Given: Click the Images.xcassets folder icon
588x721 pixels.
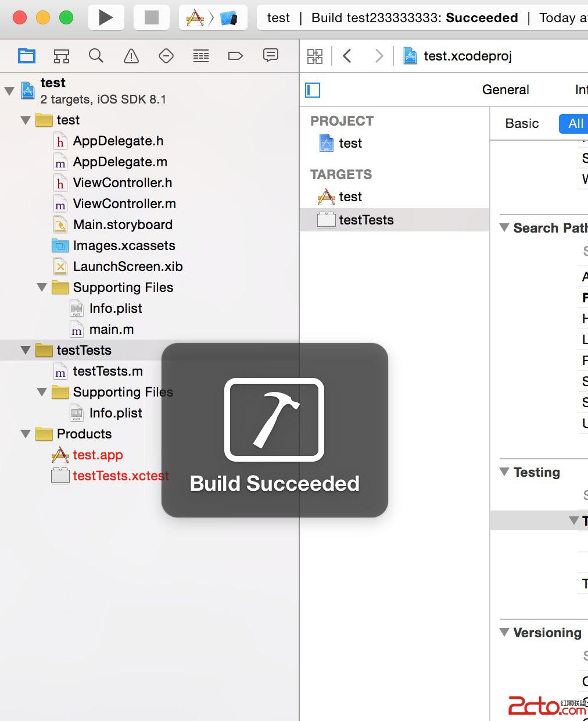Looking at the screenshot, I should pos(60,245).
